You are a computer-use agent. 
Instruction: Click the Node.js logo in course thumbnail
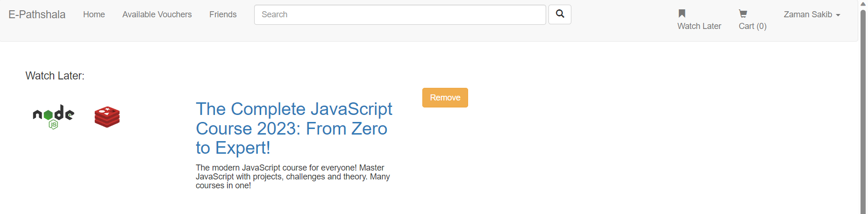[53, 117]
